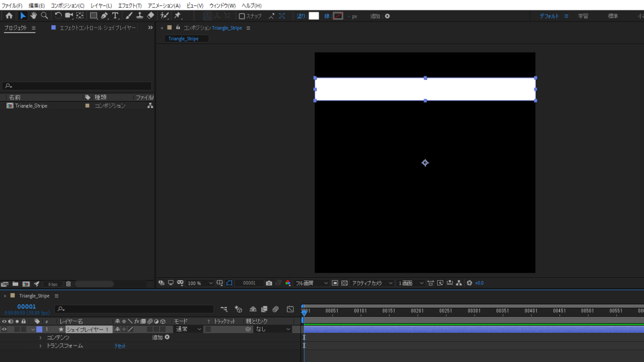The image size is (644, 362).
Task: Expand the トランスフォーム property group
Action: [x=41, y=346]
